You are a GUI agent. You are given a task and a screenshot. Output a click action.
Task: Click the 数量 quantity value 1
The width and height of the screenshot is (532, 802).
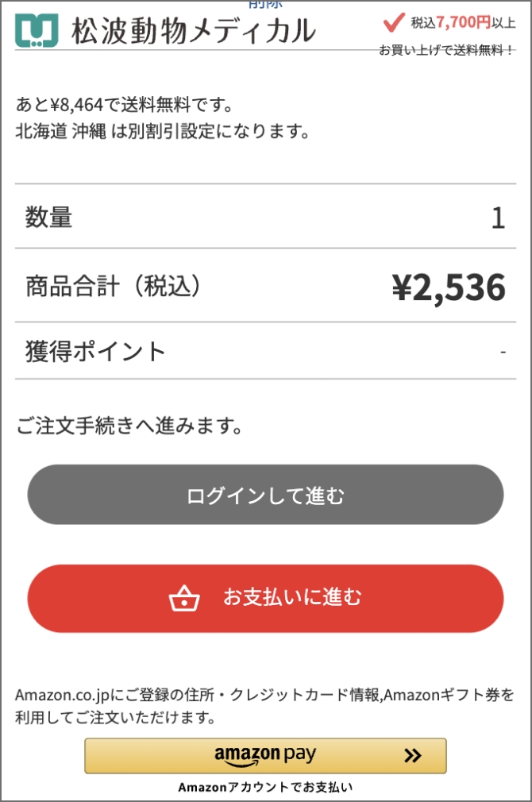[498, 218]
